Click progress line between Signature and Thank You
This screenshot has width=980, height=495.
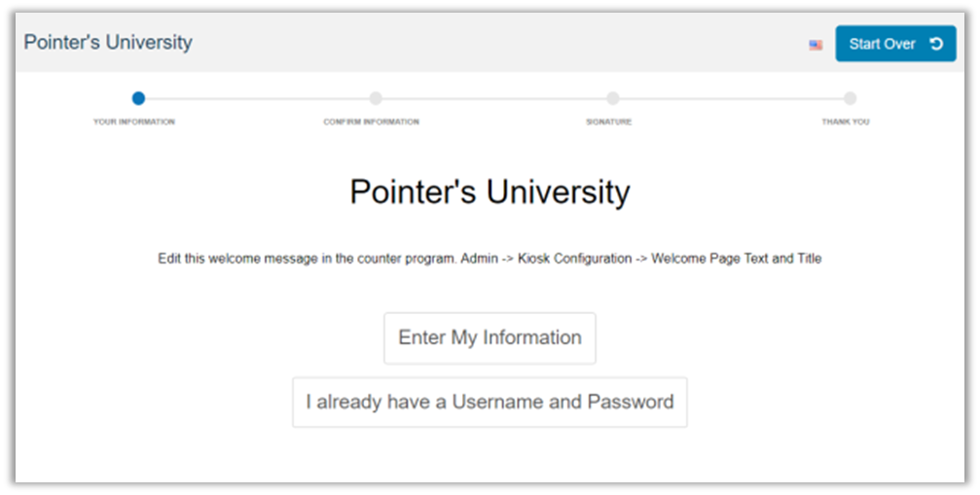coord(732,98)
